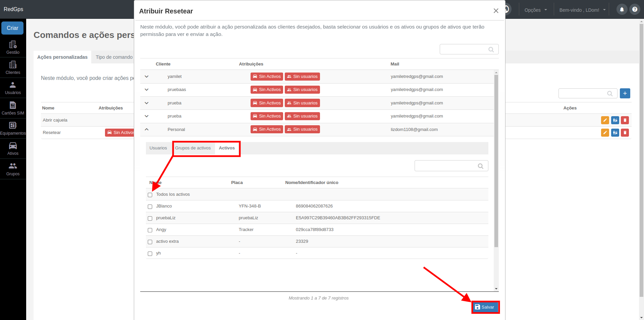Click delete trash icon for Abrir cajuela

[625, 120]
